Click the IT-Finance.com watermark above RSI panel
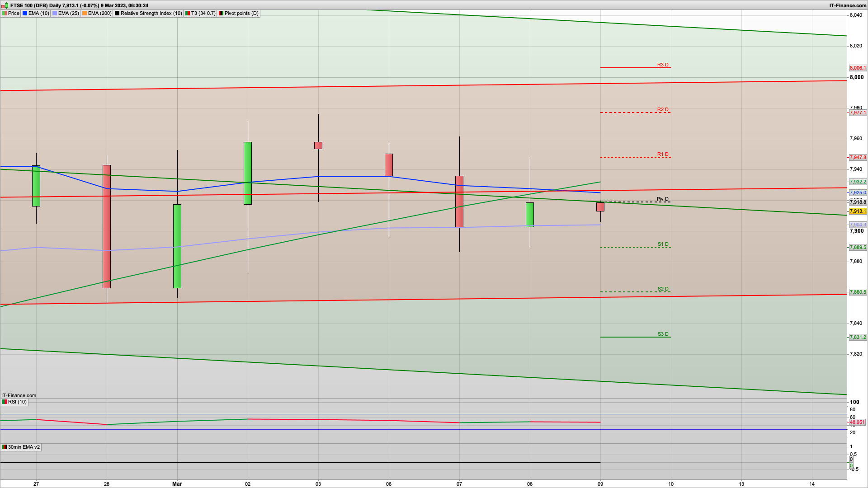The width and height of the screenshot is (868, 488). (19, 395)
